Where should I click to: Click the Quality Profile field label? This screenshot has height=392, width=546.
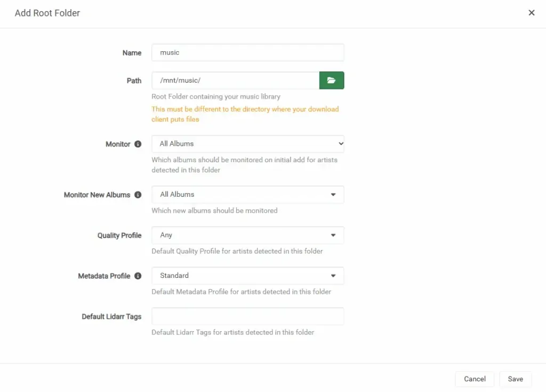pos(119,235)
